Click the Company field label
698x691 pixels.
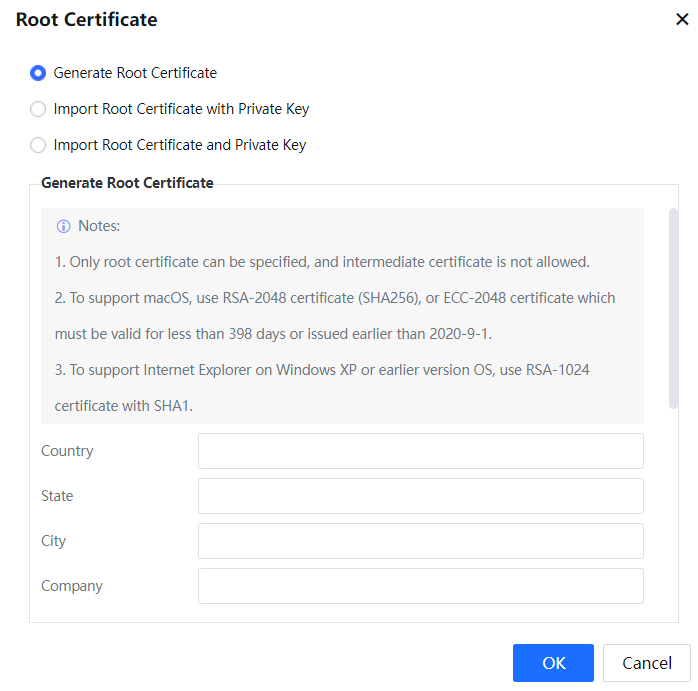point(72,586)
